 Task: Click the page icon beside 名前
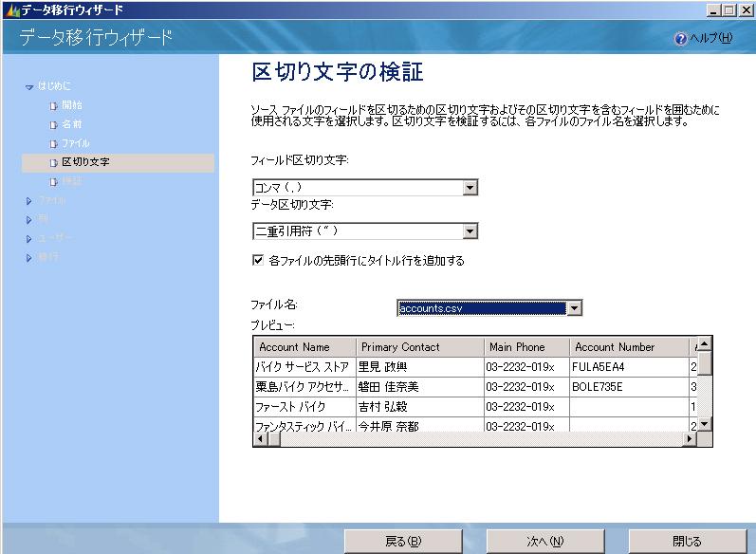tap(53, 124)
